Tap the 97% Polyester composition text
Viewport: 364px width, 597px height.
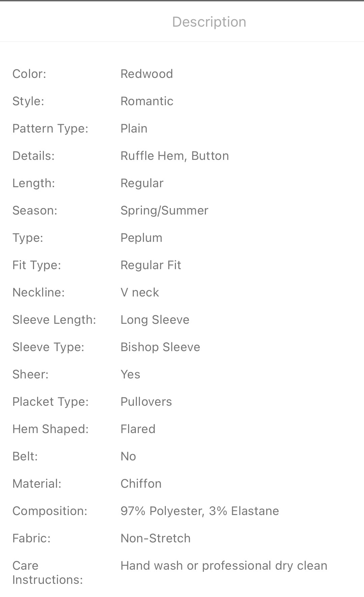pyautogui.click(x=200, y=511)
